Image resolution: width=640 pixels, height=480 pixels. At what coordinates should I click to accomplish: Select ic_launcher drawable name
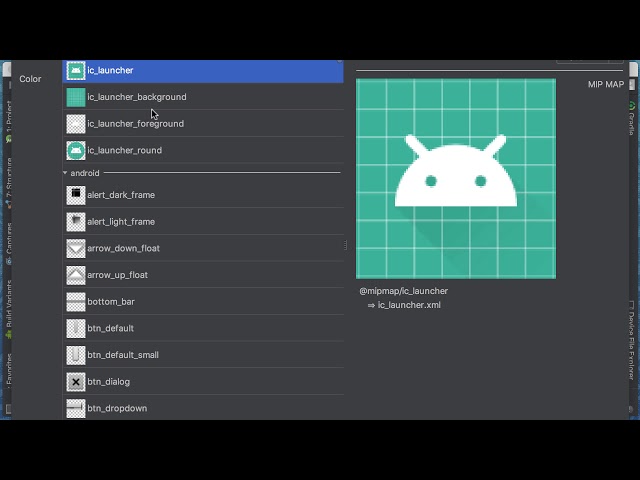pyautogui.click(x=110, y=70)
